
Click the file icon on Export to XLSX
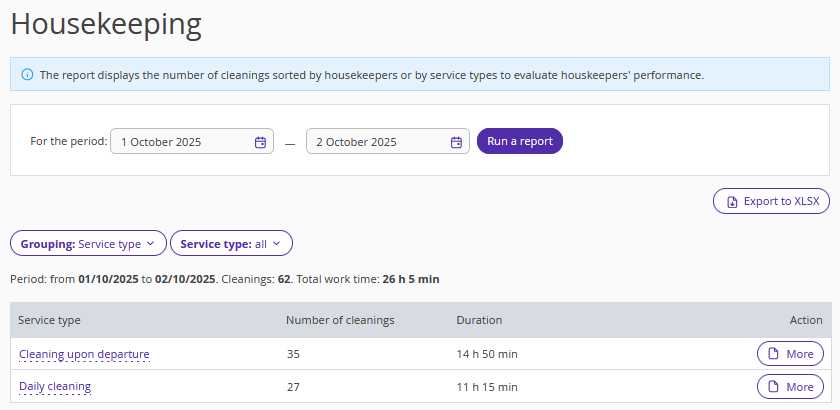[x=732, y=201]
